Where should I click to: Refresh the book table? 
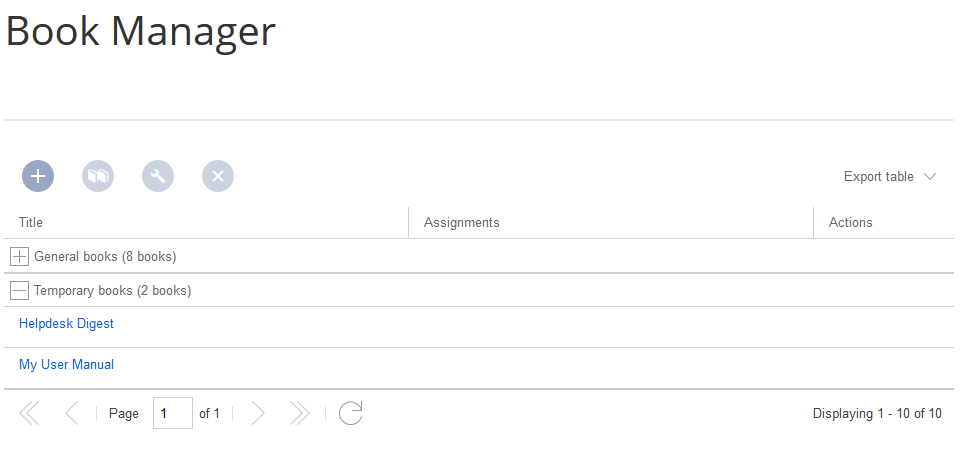click(x=350, y=413)
